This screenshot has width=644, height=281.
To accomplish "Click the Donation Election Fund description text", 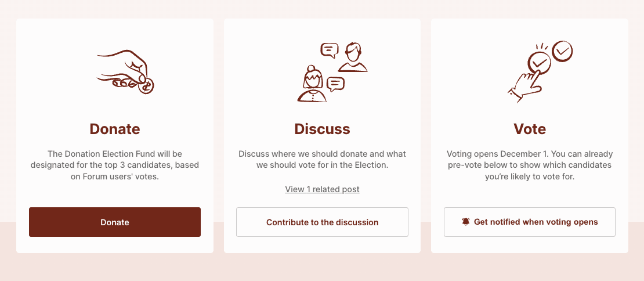I will click(115, 165).
